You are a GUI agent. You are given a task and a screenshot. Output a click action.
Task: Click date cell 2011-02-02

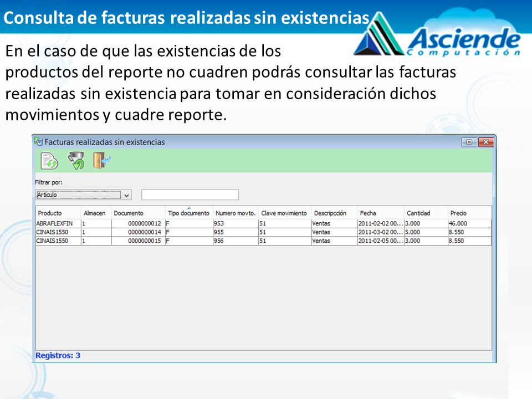point(381,223)
